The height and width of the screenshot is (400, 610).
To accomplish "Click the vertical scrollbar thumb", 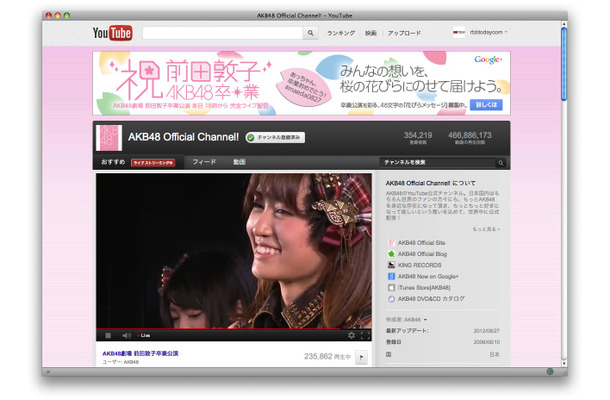I will (x=564, y=64).
